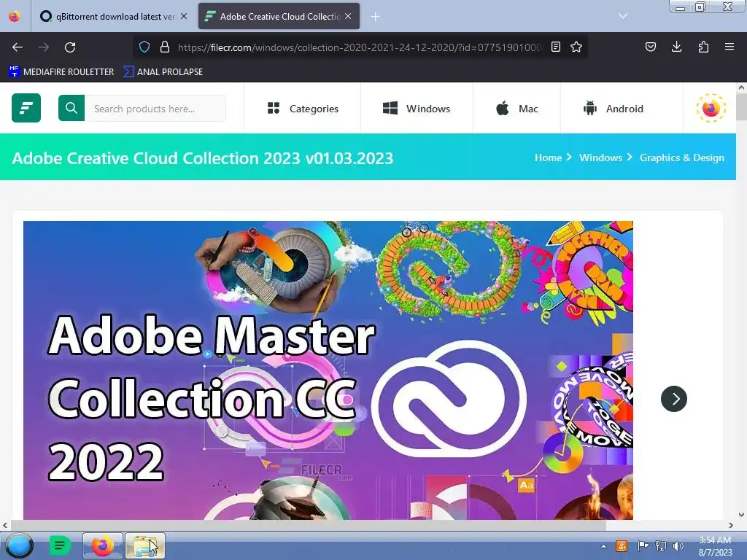Screen dimensions: 747x560
Task: Click the taskbar clock showing 3:54 AM
Action: click(x=715, y=546)
